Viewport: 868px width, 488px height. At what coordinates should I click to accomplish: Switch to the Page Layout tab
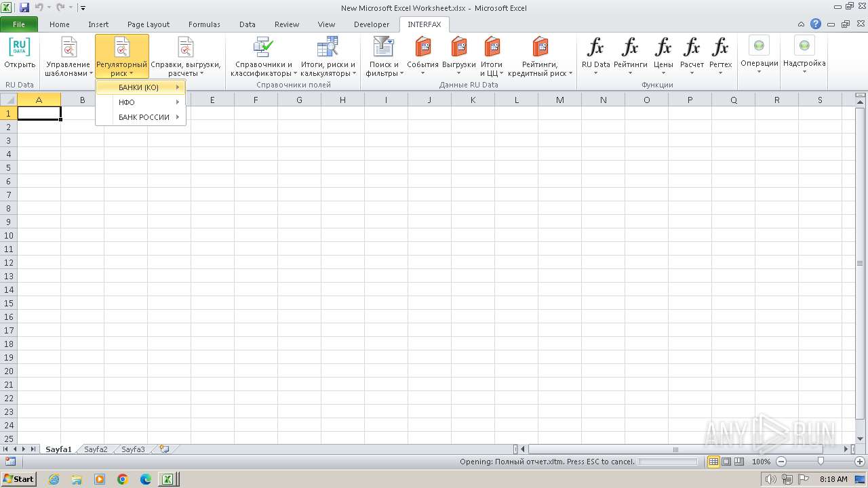[x=149, y=24]
